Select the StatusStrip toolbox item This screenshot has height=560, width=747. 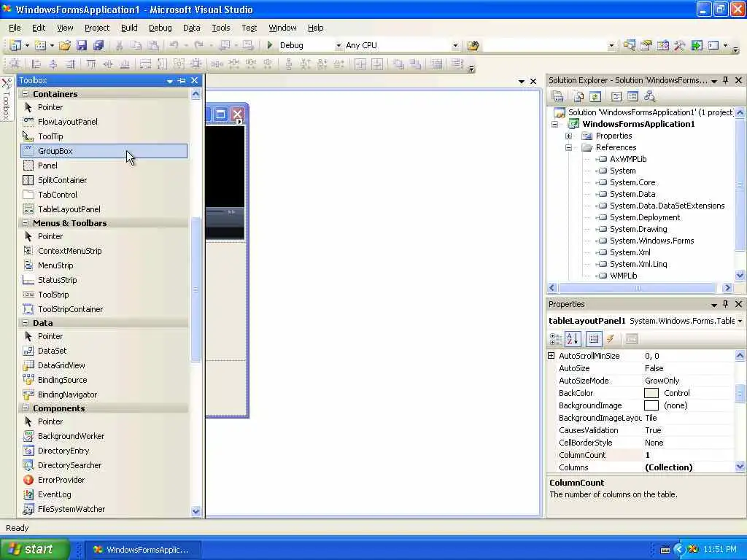pyautogui.click(x=104, y=280)
